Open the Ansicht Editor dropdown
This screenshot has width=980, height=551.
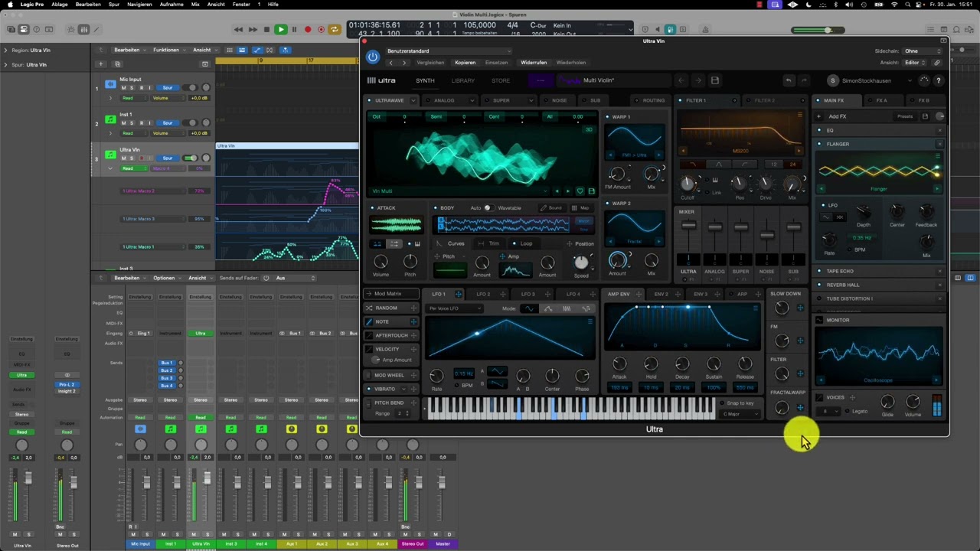tap(914, 63)
